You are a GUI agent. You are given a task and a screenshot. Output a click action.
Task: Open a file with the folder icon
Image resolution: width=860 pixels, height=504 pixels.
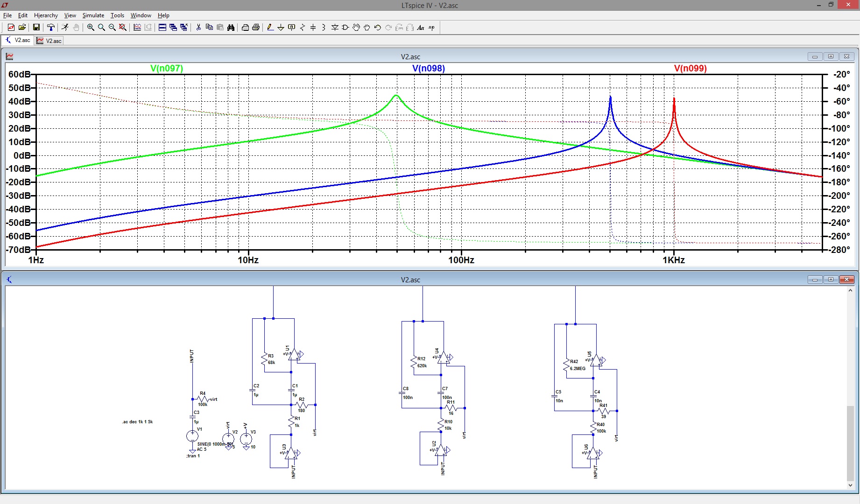point(22,28)
